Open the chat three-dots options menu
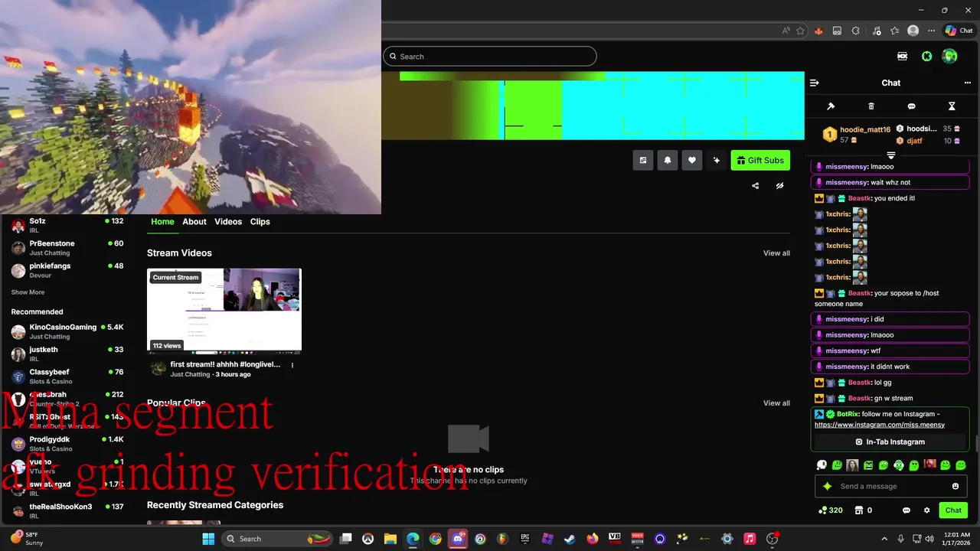The width and height of the screenshot is (980, 551). pos(967,83)
